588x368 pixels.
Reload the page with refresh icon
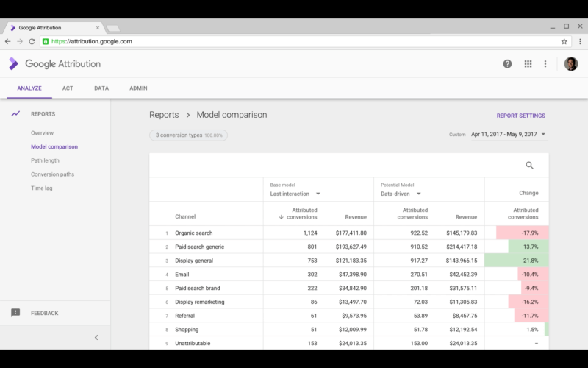[32, 42]
